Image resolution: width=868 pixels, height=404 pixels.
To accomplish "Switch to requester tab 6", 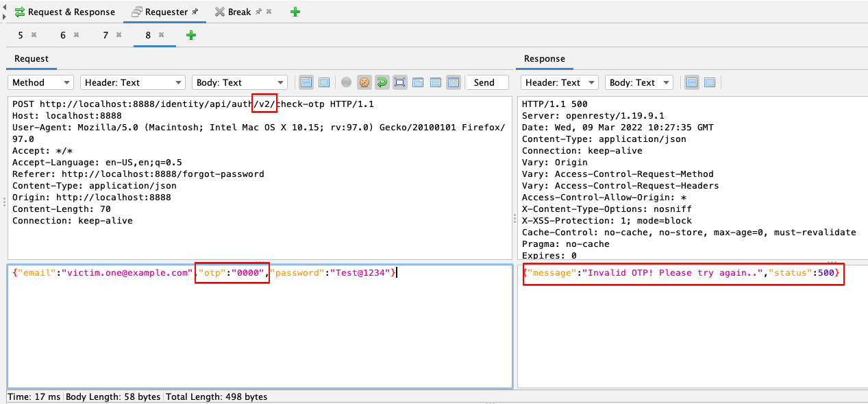I will pos(63,35).
